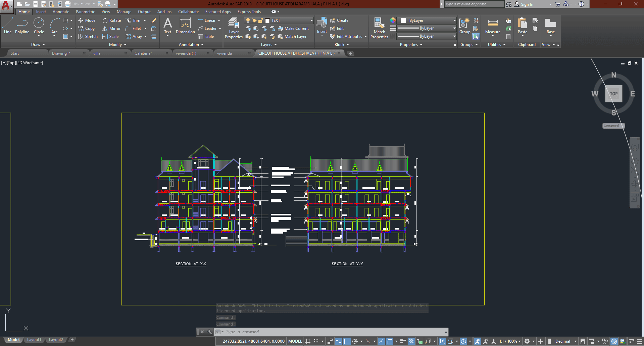Image resolution: width=644 pixels, height=346 pixels.
Task: Select the Insert block tool
Action: [322, 26]
